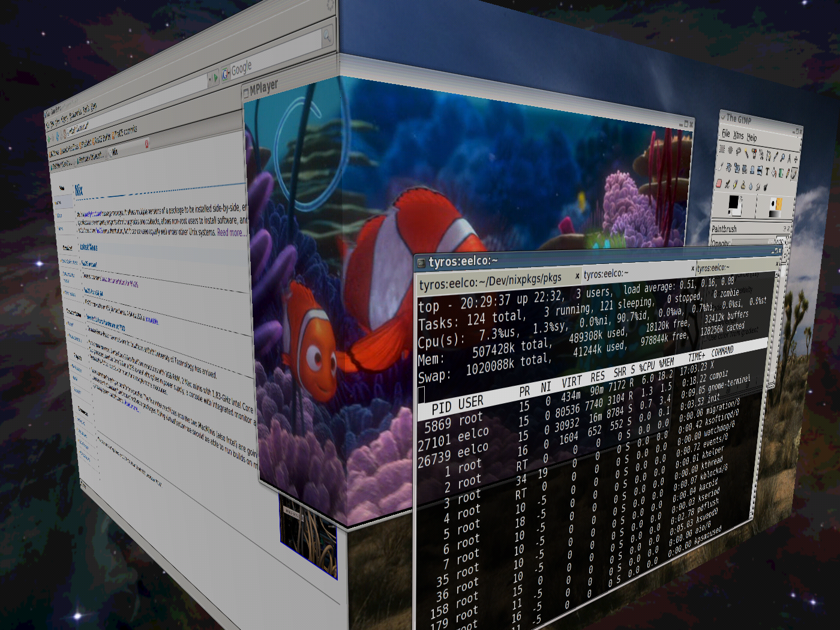Open the GIMP File menu
This screenshot has width=840, height=630.
pyautogui.click(x=727, y=134)
